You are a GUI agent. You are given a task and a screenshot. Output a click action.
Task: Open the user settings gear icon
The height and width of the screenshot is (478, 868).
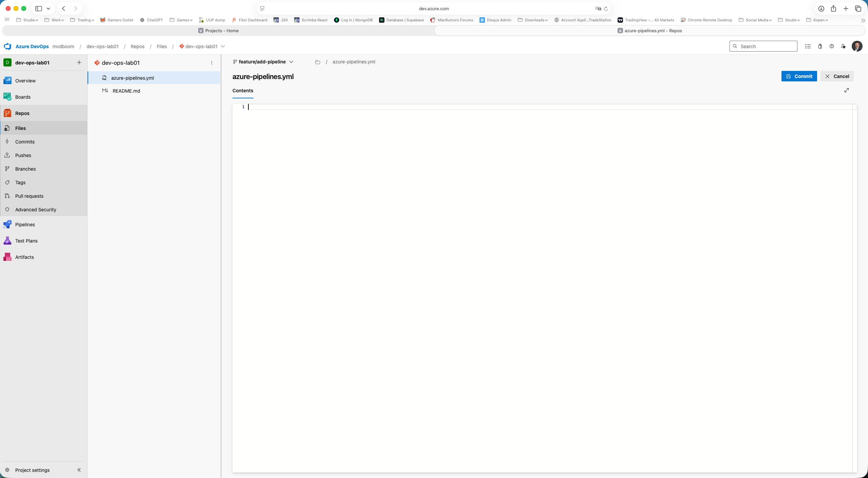[x=843, y=46]
